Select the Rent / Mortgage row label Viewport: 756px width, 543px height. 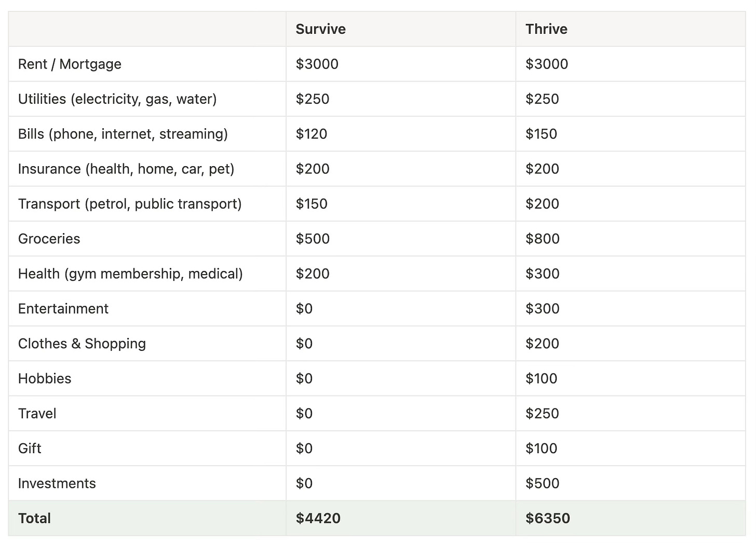point(70,64)
